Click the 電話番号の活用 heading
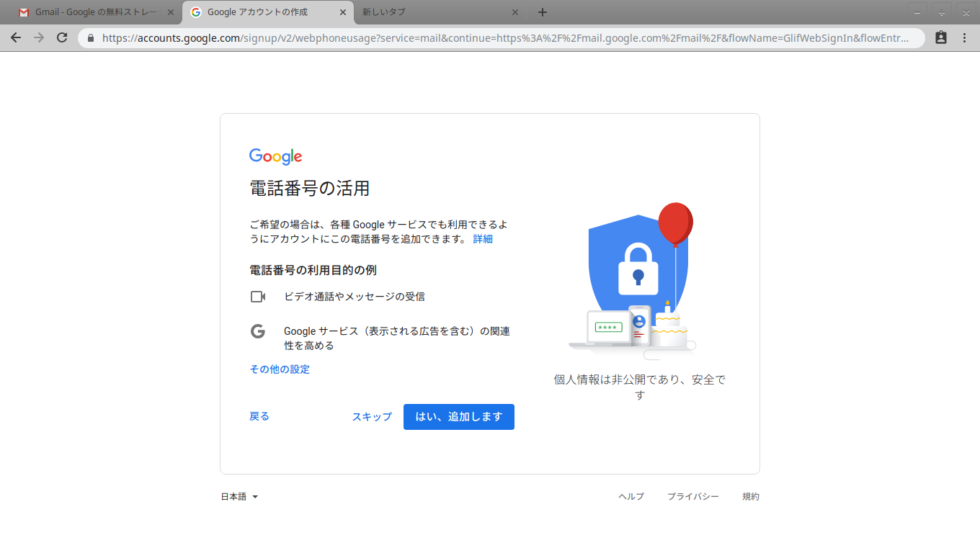980x535 pixels. [x=310, y=189]
